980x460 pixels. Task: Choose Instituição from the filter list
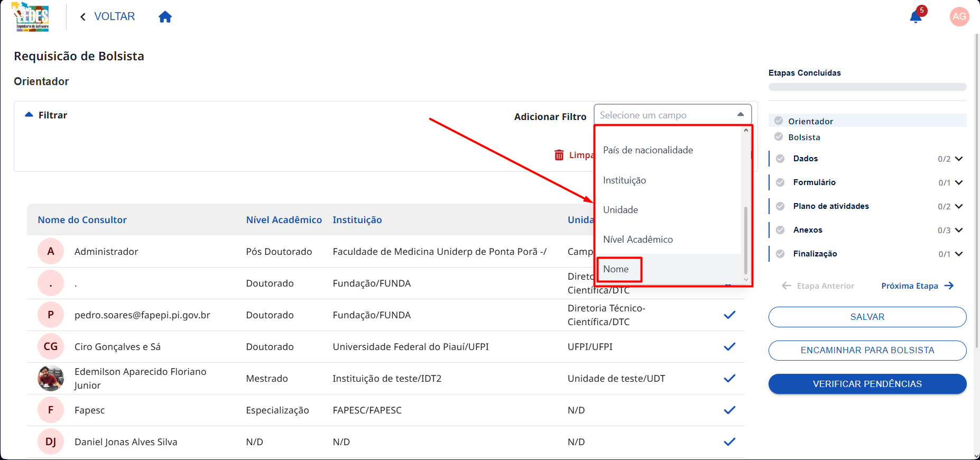[x=625, y=180]
